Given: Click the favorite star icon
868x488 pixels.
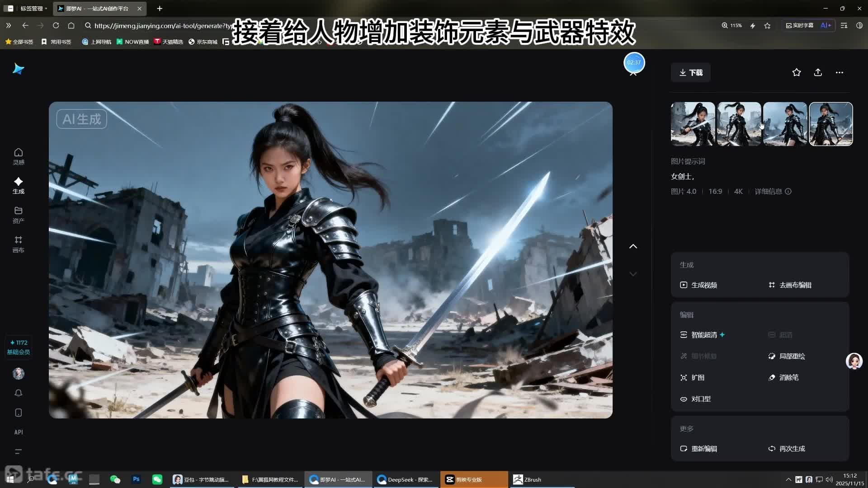Looking at the screenshot, I should tap(797, 72).
